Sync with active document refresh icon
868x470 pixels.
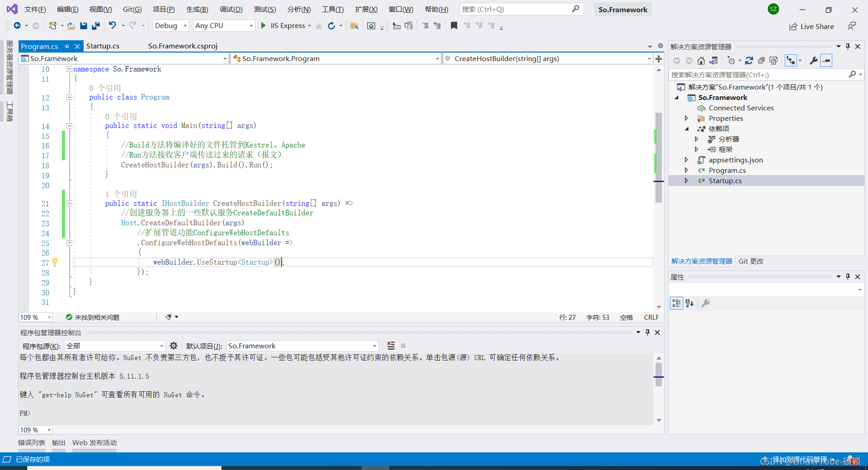(x=749, y=61)
